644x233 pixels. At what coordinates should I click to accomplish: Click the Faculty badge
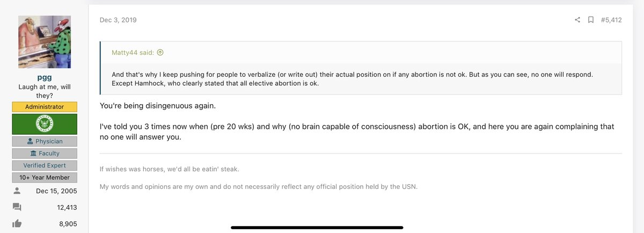pos(45,153)
